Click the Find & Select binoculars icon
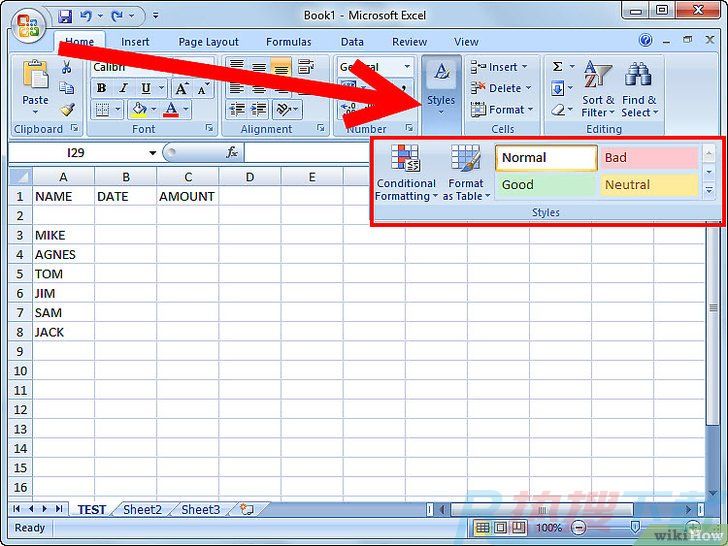Screen dimensions: 728x546 click(638, 90)
